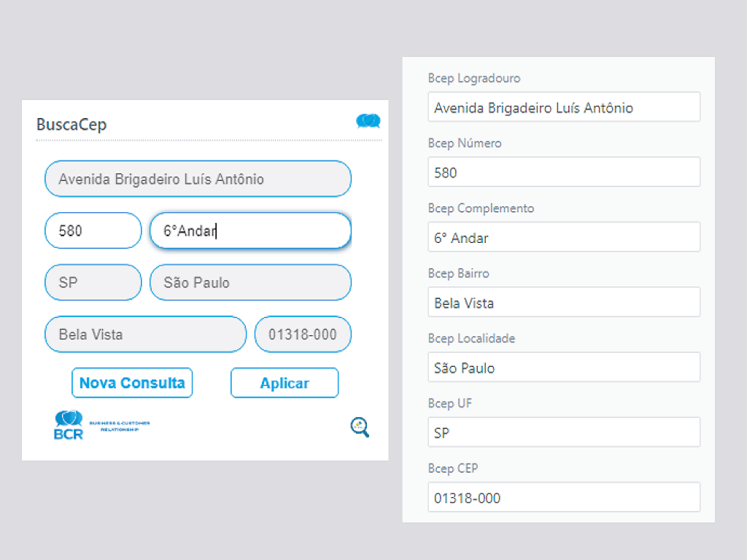The height and width of the screenshot is (560, 747).
Task: Click the magnifier search icon in BuscaCep
Action: point(360,427)
